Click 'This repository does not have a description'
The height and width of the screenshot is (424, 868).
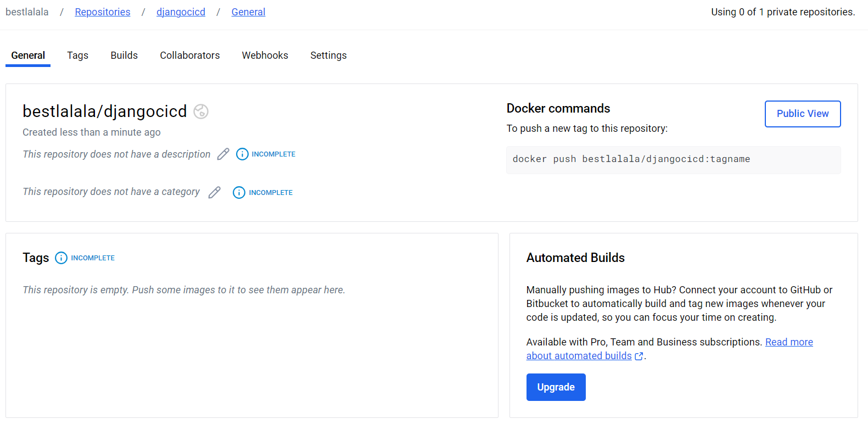[116, 154]
